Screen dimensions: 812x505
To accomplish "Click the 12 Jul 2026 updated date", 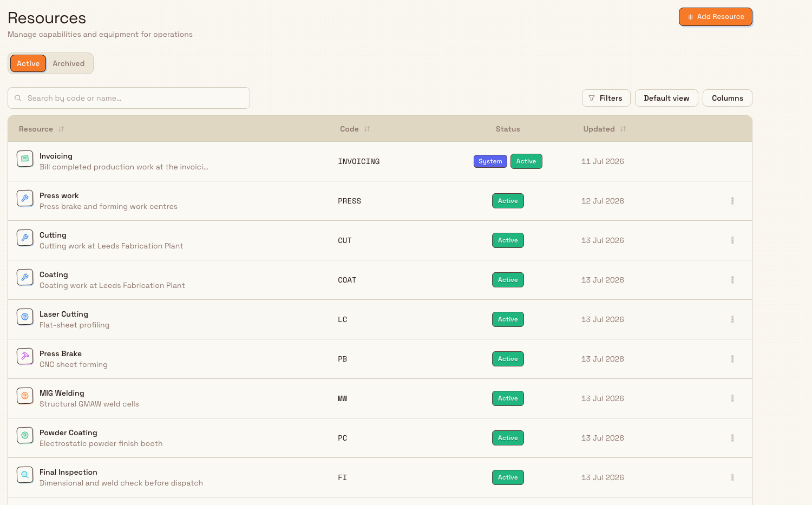I will [603, 201].
